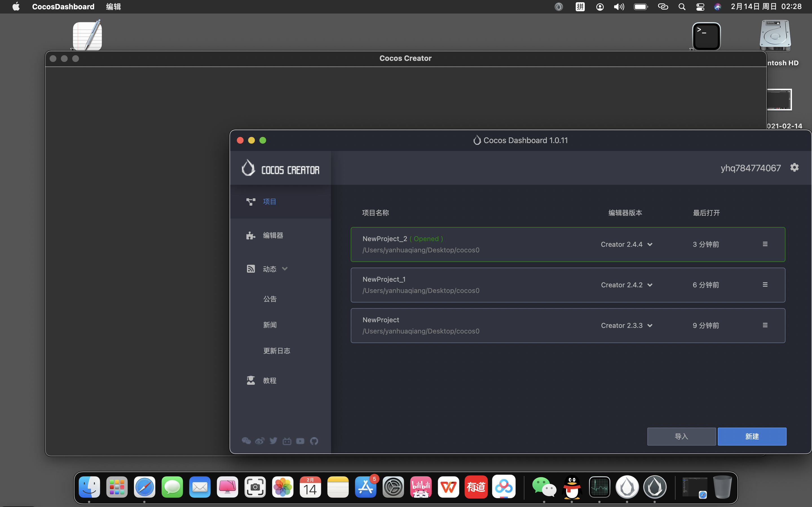Open the hamburger menu for NewProject_1
812x507 pixels.
pos(765,285)
